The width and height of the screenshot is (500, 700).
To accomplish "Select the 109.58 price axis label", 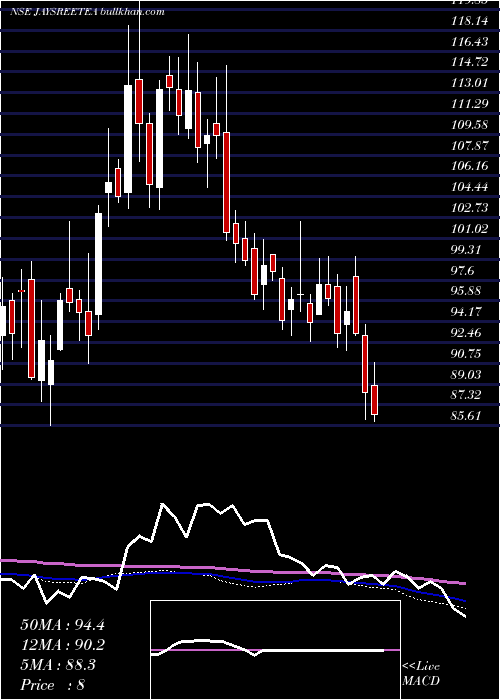I will [x=469, y=125].
